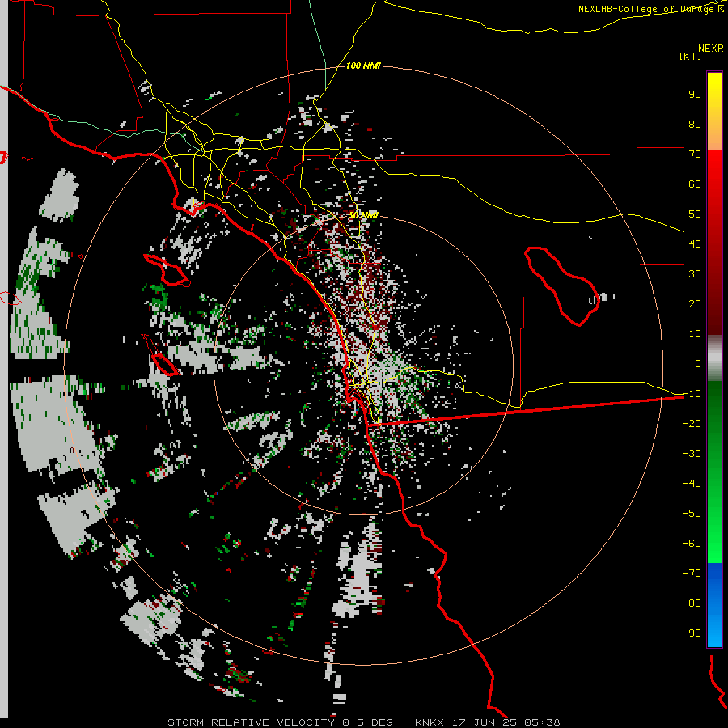This screenshot has height=728, width=728.
Task: Click the positive 50 knot scale label
Action: point(695,214)
